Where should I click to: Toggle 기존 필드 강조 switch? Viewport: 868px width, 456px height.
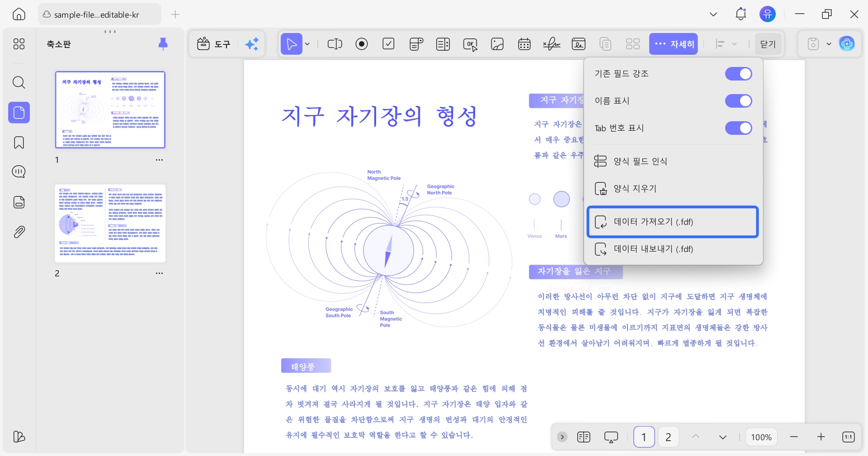739,74
